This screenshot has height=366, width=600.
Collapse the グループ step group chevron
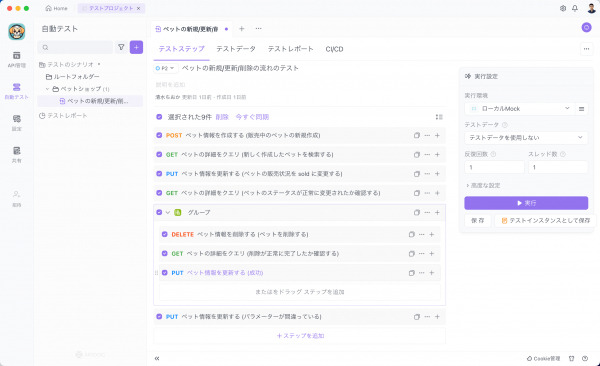click(x=168, y=212)
